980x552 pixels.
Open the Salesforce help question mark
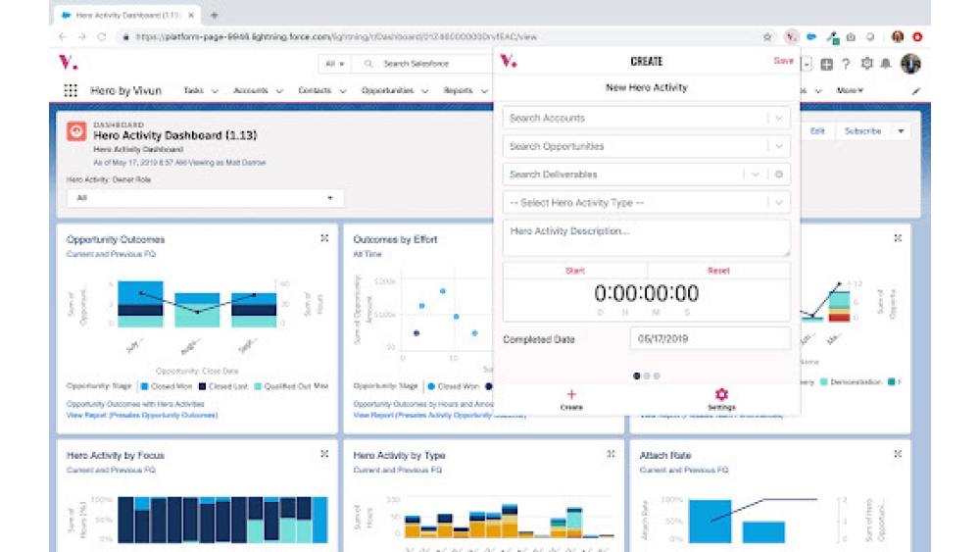coord(846,64)
